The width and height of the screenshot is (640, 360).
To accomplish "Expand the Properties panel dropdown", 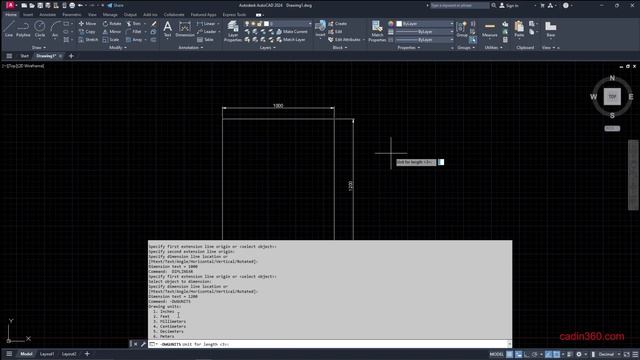I will tap(409, 48).
